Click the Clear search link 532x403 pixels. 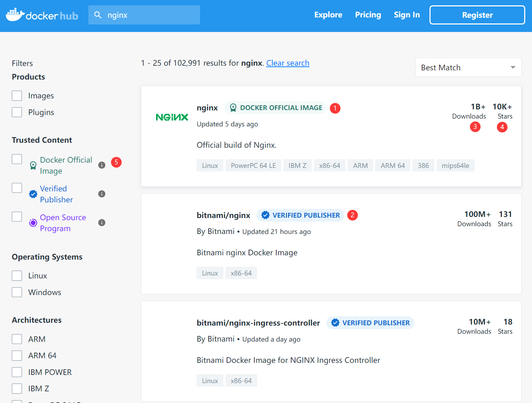point(288,63)
